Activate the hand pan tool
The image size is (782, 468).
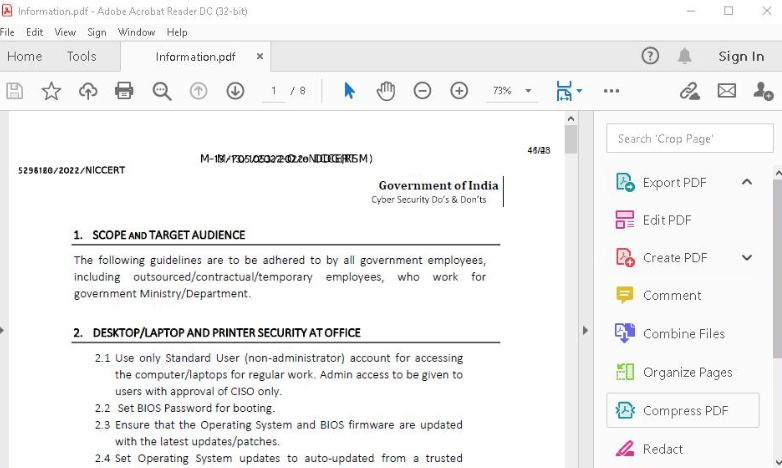(386, 91)
